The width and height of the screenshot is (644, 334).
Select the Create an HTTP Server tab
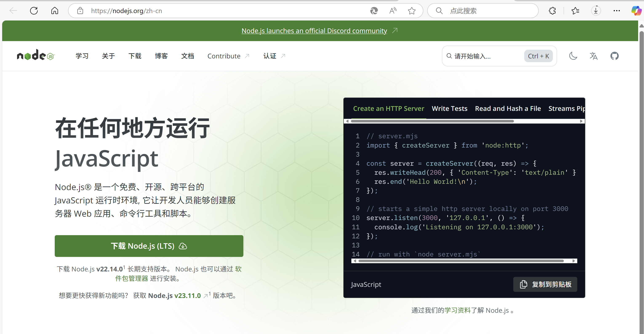click(388, 109)
